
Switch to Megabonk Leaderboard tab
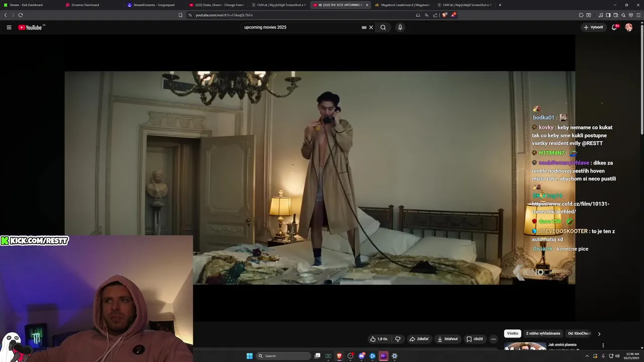coord(403,5)
